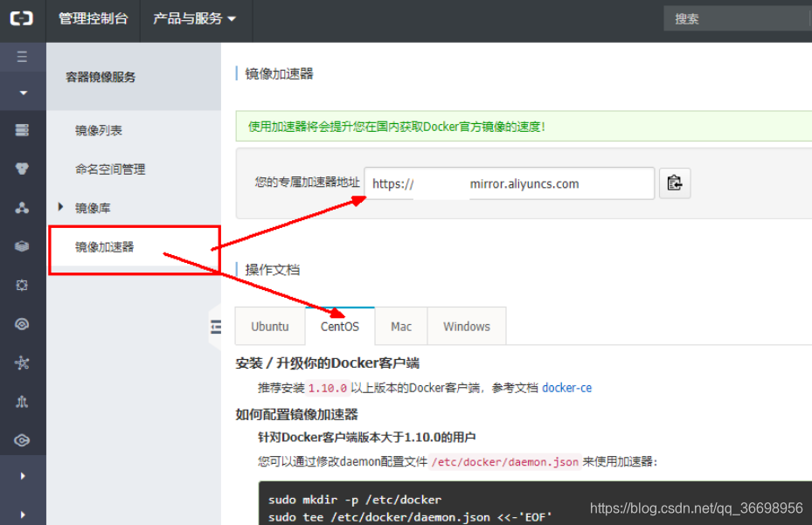
Task: Select 镜像加速器 in the navigation
Action: click(104, 247)
